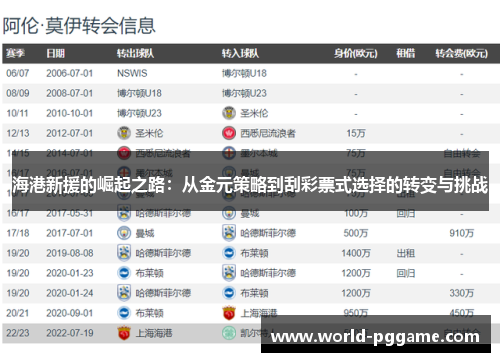Click Celtic crest in 22/23 row
This screenshot has width=500, height=362.
pyautogui.click(x=229, y=333)
